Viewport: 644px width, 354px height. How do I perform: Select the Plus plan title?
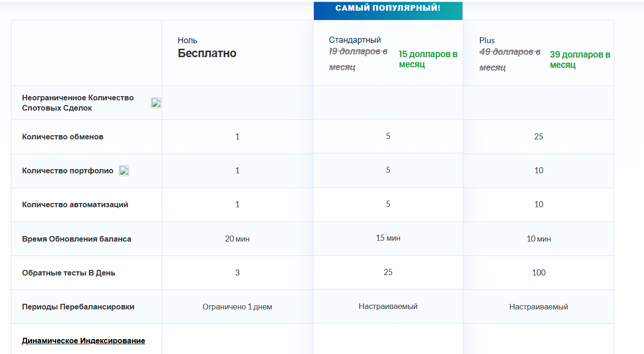(x=487, y=40)
